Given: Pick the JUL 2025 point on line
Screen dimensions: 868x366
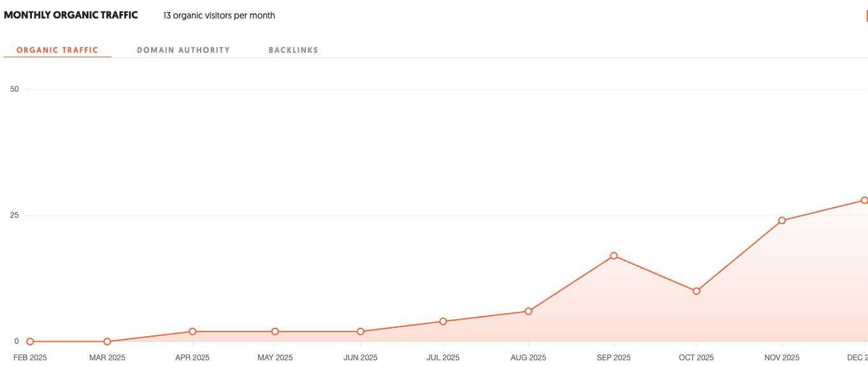Looking at the screenshot, I should 443,321.
